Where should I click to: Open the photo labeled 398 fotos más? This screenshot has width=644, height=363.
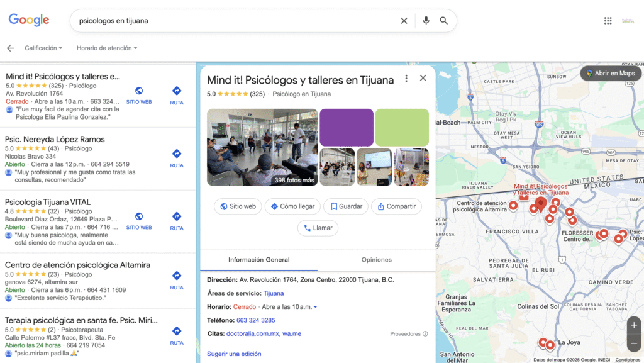pos(262,147)
